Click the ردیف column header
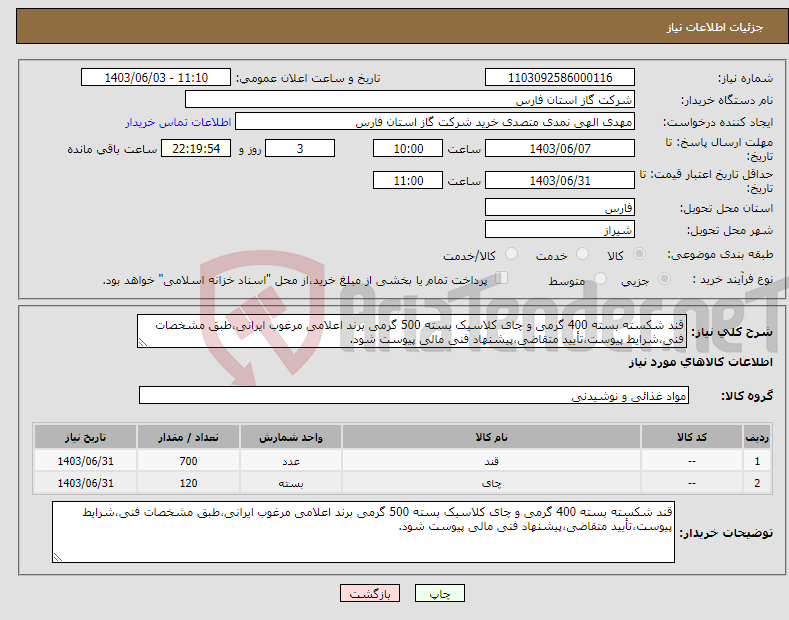The height and width of the screenshot is (620, 789). (x=757, y=437)
